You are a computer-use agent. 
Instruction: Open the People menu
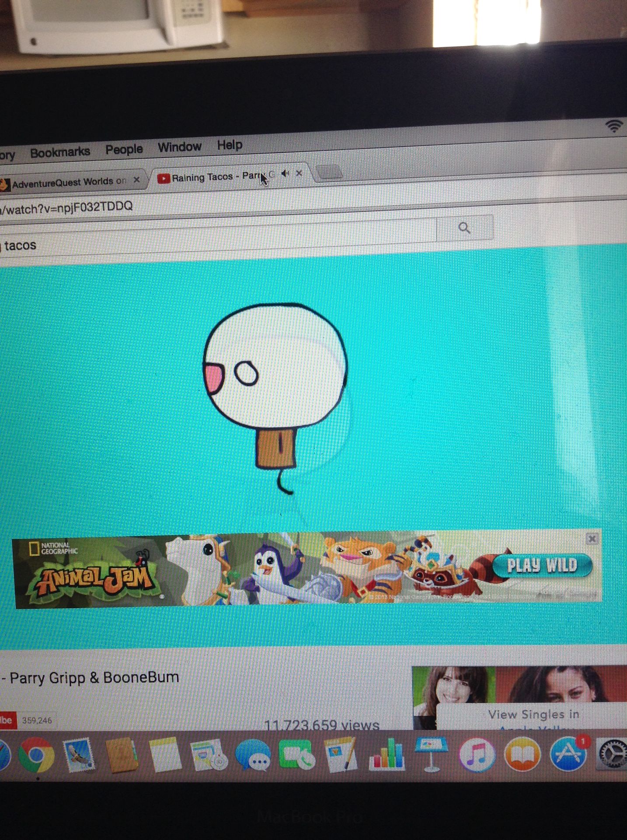tap(124, 149)
